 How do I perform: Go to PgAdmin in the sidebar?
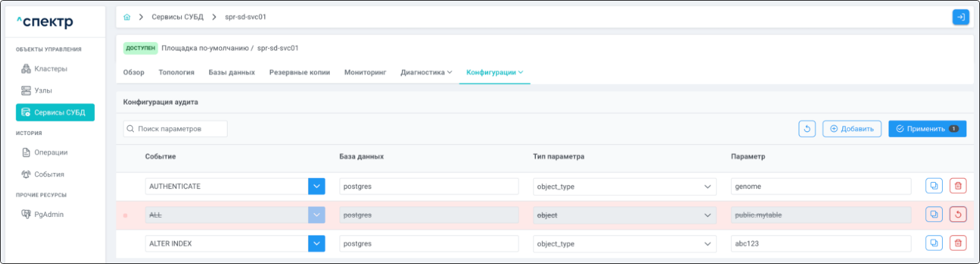[x=48, y=214]
